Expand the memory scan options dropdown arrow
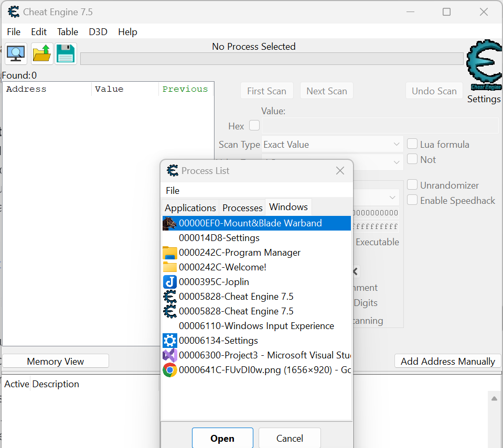The image size is (503, 448). point(392,198)
